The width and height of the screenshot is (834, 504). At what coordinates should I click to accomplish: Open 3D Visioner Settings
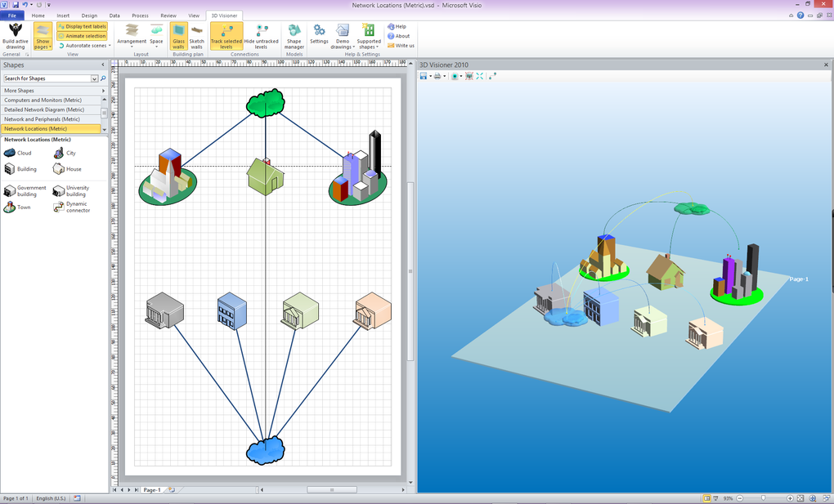(x=319, y=34)
